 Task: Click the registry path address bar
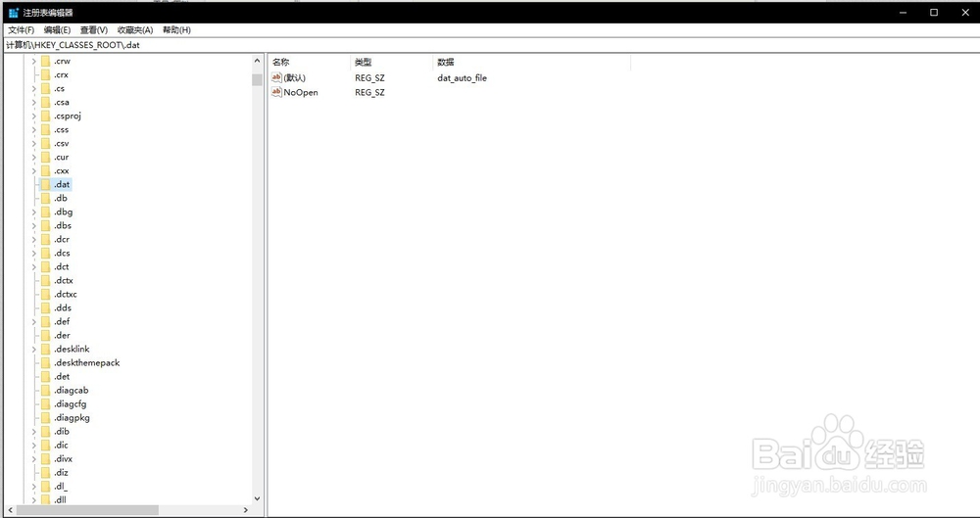click(490, 45)
